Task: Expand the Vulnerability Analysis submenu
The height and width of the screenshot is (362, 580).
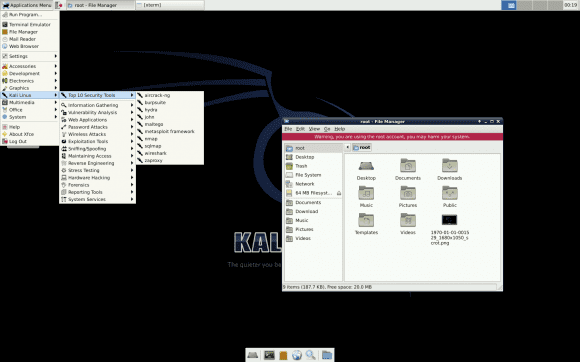Action: pyautogui.click(x=97, y=112)
